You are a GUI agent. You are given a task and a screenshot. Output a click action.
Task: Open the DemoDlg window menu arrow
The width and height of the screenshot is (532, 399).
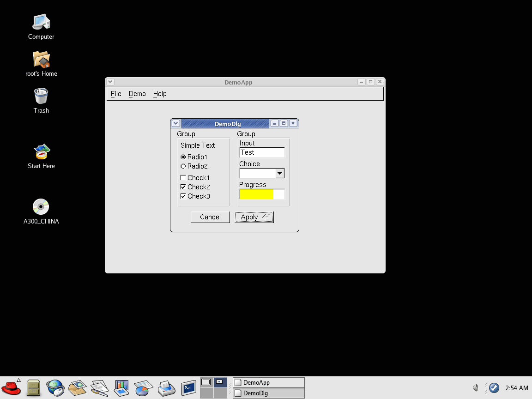pyautogui.click(x=176, y=123)
